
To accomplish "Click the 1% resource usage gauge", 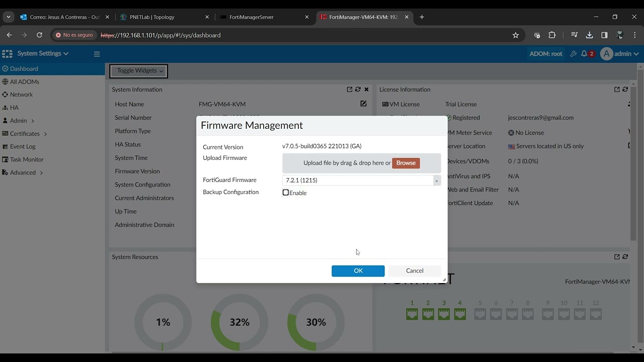I will (163, 322).
